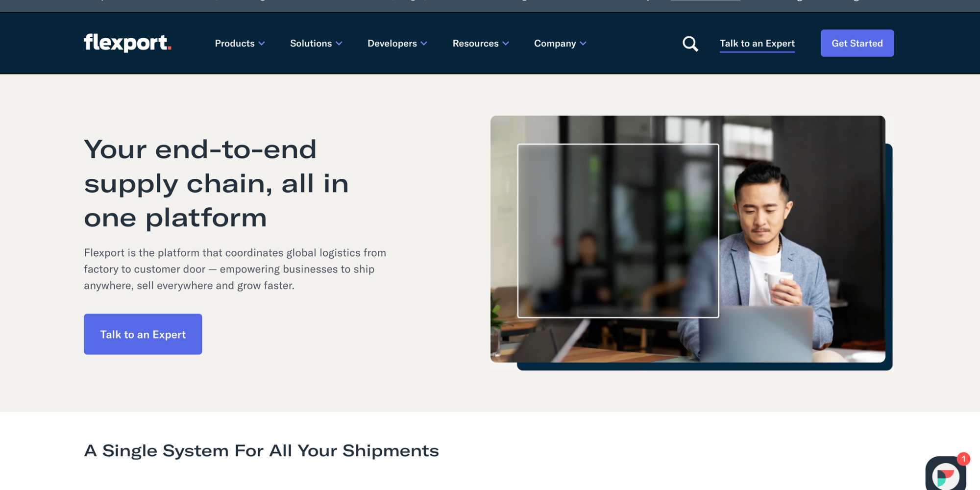The image size is (980, 490).
Task: Open the Resources menu
Action: (x=481, y=44)
